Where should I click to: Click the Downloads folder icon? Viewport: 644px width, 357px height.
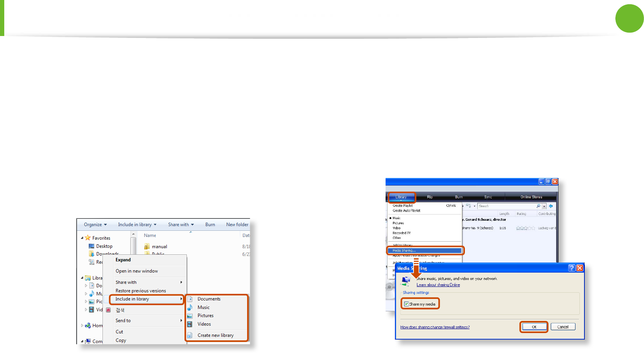pos(92,254)
